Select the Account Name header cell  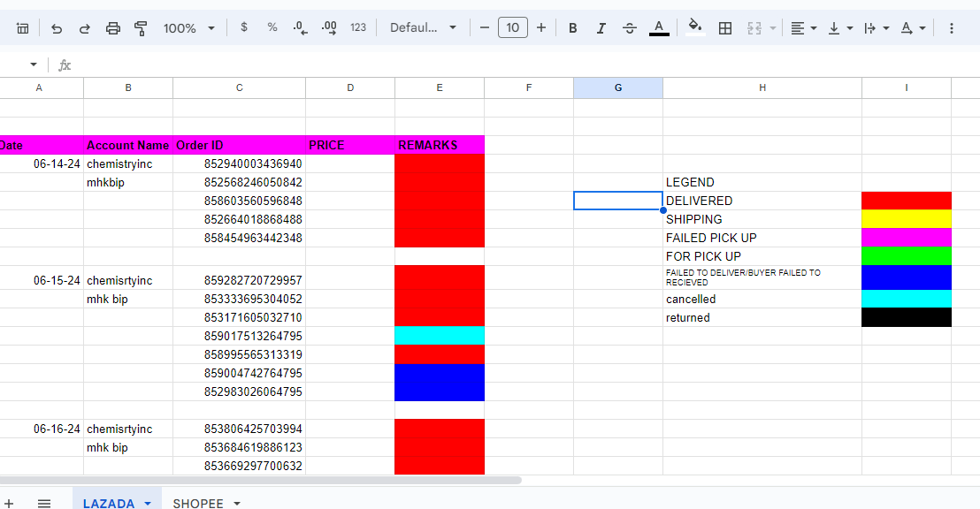[128, 145]
